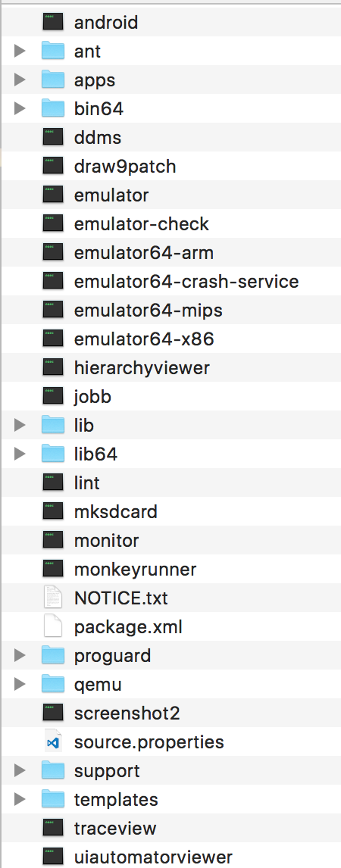The height and width of the screenshot is (868, 341).
Task: Click the android executable terminal icon
Action: 53,22
